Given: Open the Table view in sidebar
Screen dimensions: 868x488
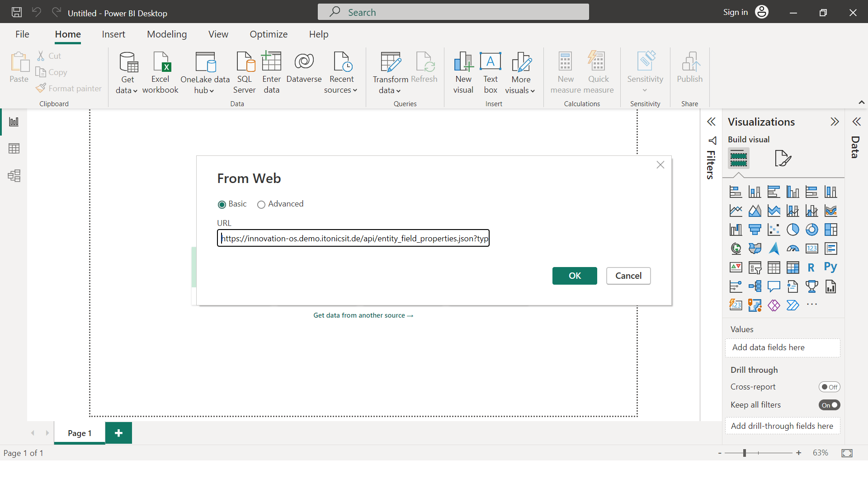Looking at the screenshot, I should (14, 149).
